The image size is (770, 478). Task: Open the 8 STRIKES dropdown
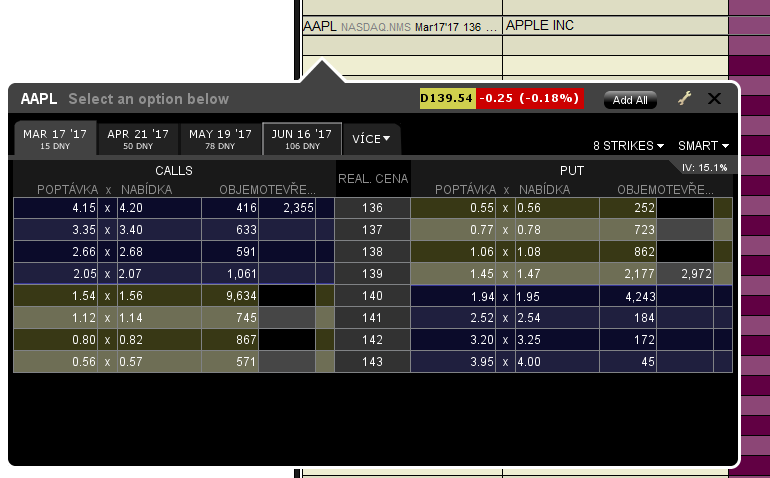pyautogui.click(x=628, y=146)
